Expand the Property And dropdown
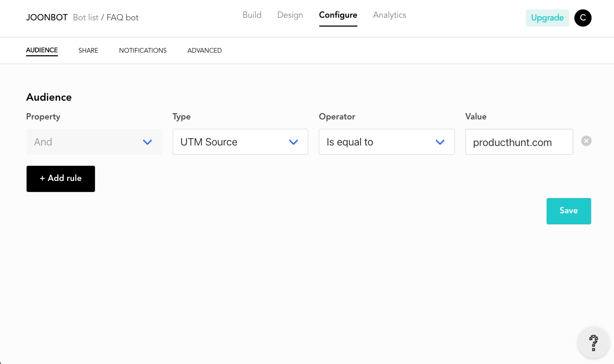 pyautogui.click(x=94, y=142)
